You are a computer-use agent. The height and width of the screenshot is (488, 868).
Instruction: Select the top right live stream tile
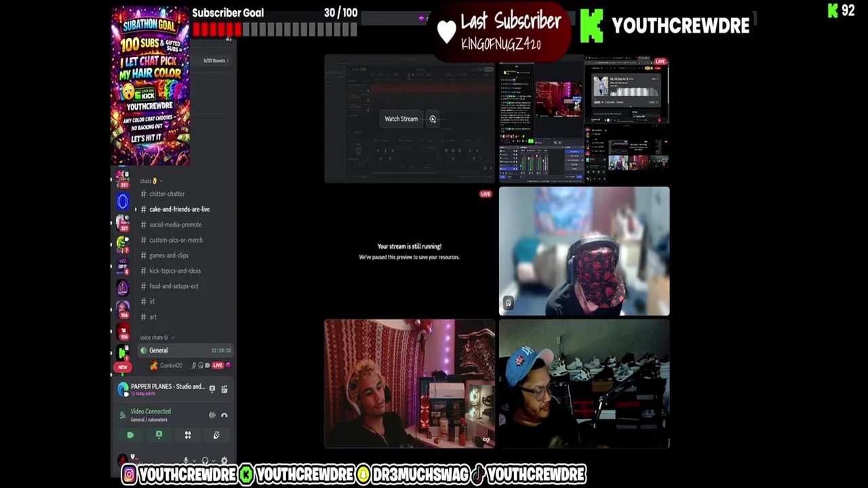pyautogui.click(x=584, y=119)
